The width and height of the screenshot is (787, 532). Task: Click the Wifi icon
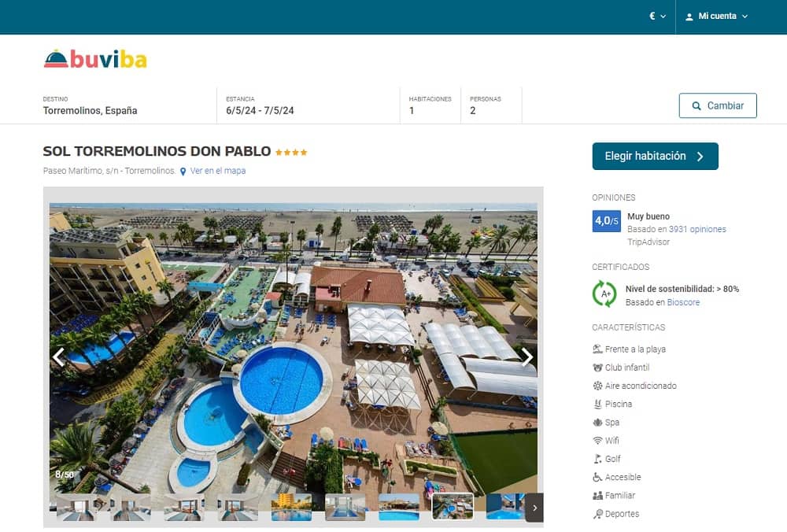(x=597, y=441)
